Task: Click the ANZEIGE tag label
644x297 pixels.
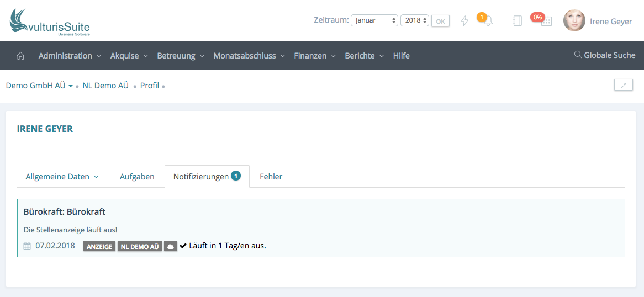Action: coord(99,246)
